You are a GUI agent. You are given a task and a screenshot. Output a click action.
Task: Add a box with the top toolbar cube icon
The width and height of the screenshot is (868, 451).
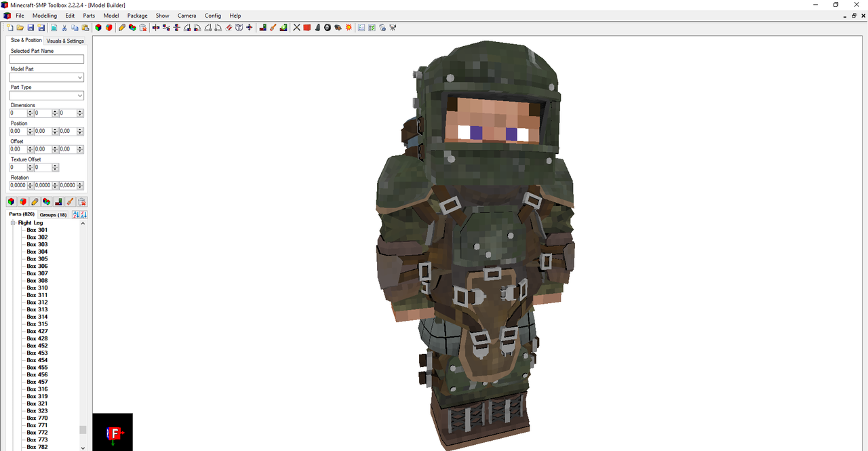click(x=98, y=28)
